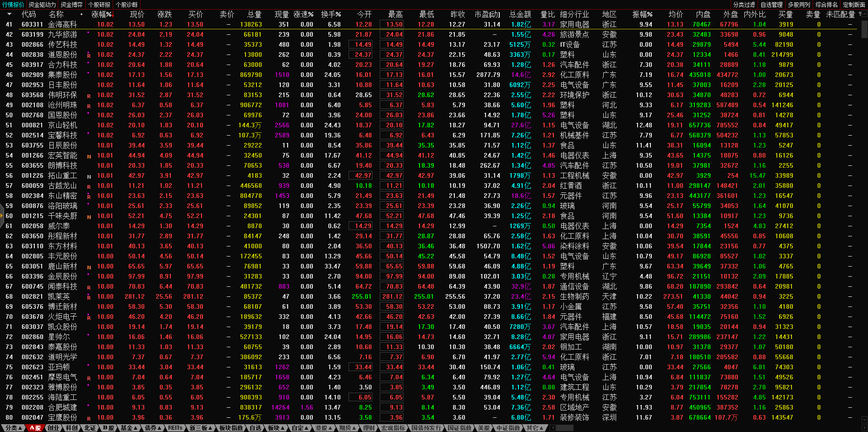This screenshot has height=432, width=868.
Task: Click the question mark icon after 未匹配量
Action: coord(859,14)
